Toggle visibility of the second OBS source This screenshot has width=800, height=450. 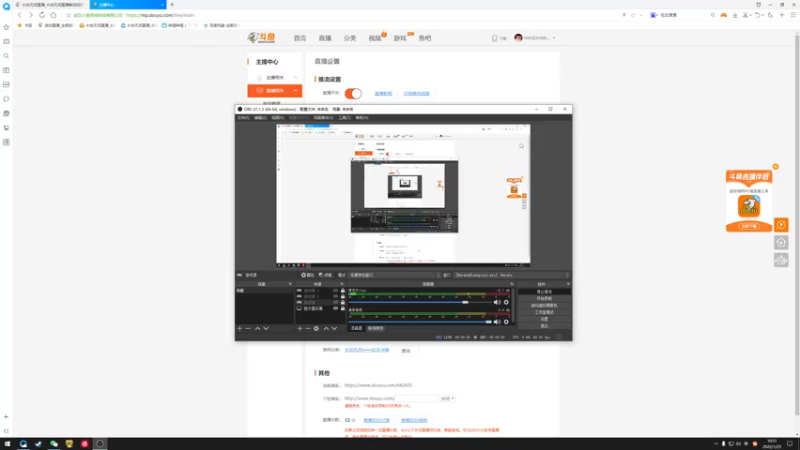click(335, 296)
